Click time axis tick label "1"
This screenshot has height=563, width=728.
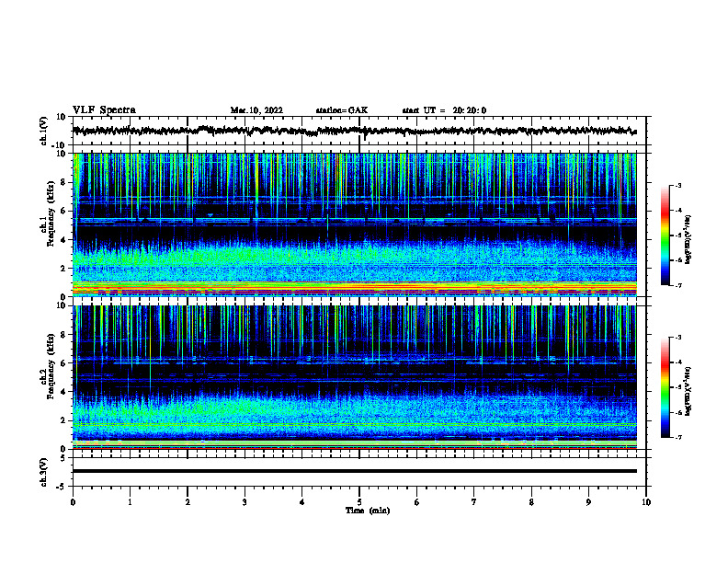tap(130, 502)
